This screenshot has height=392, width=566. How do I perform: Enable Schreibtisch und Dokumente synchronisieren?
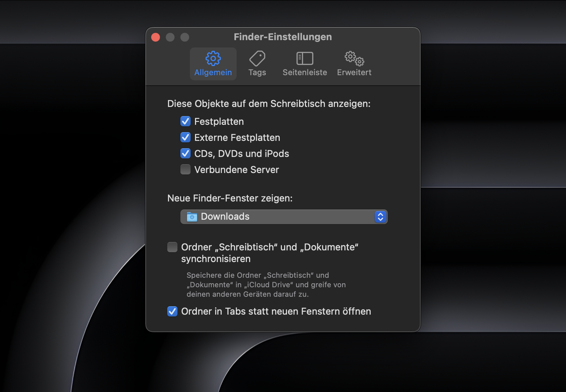[172, 247]
